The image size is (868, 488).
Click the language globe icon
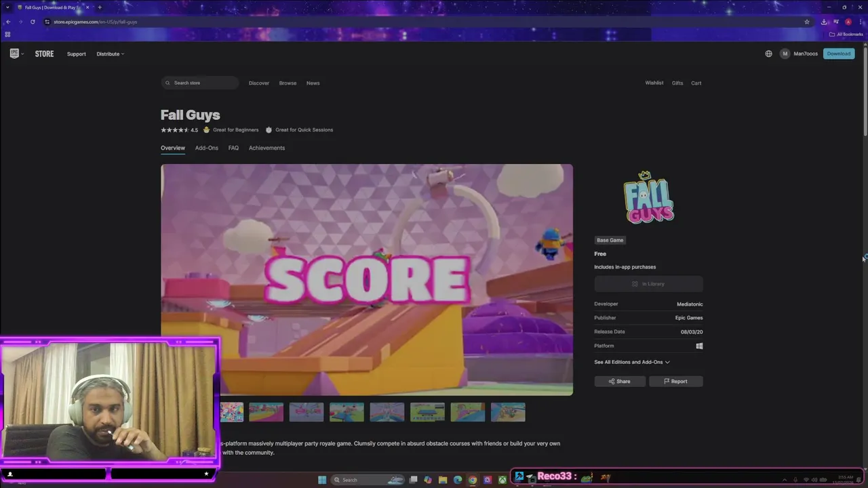(x=768, y=54)
